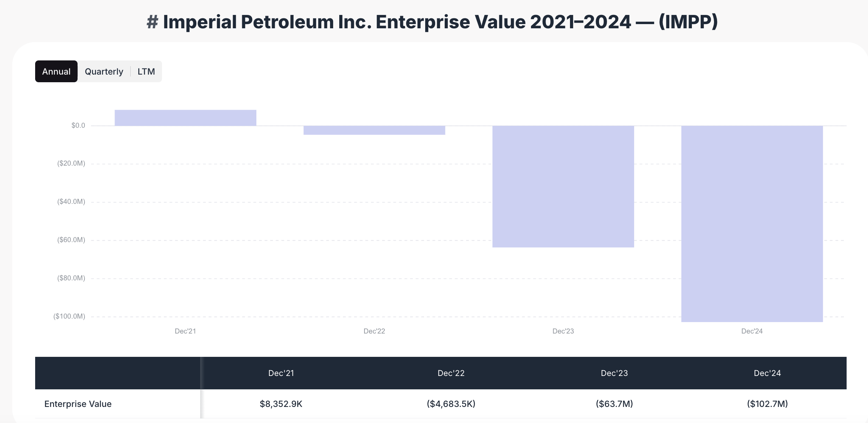Click the $8,352.9K table cell
Image resolution: width=868 pixels, height=423 pixels.
pos(281,404)
